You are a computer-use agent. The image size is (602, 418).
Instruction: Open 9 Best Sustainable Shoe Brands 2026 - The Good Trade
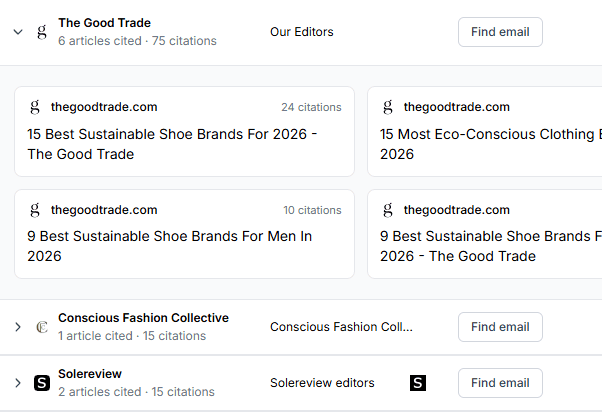coord(491,246)
